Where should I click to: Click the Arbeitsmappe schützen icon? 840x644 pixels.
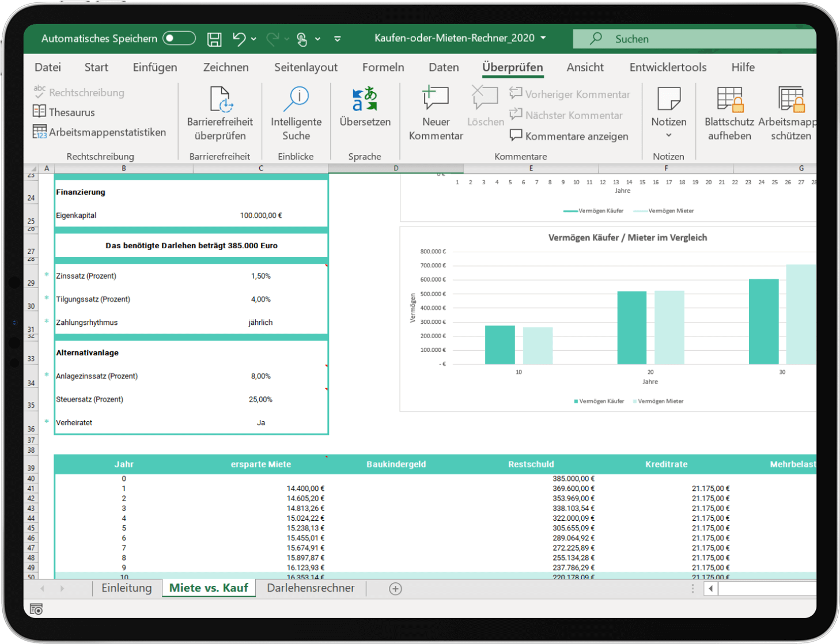tap(791, 99)
